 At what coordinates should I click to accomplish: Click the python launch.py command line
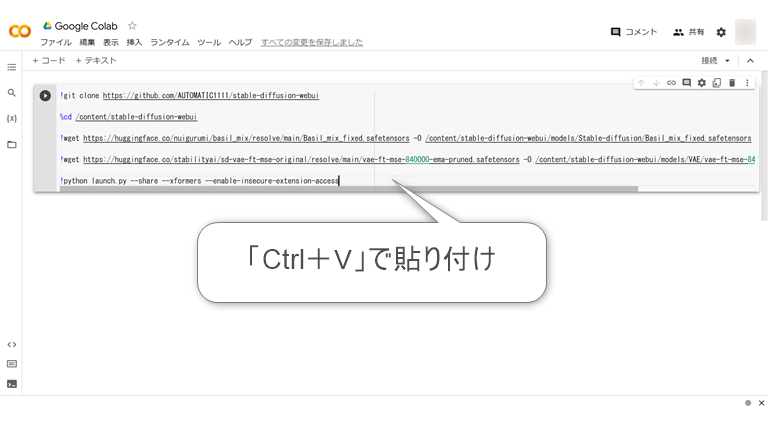point(199,181)
